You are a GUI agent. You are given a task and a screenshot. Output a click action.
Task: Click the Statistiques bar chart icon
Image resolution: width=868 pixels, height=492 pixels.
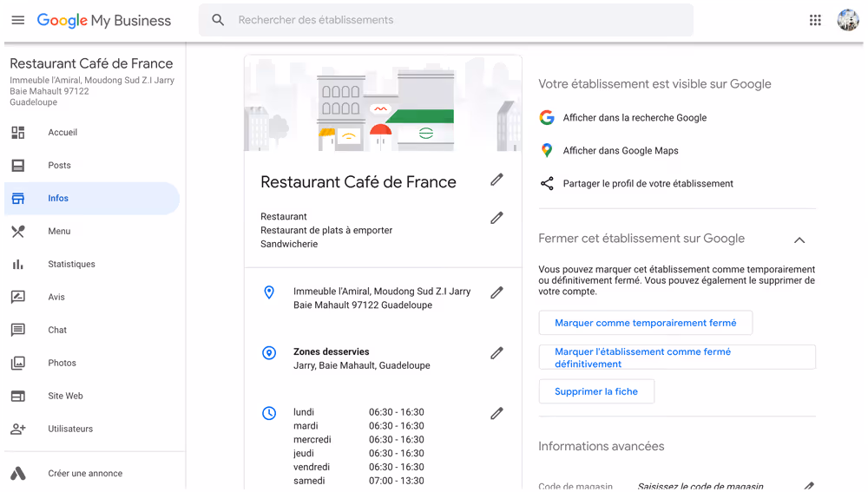[18, 264]
